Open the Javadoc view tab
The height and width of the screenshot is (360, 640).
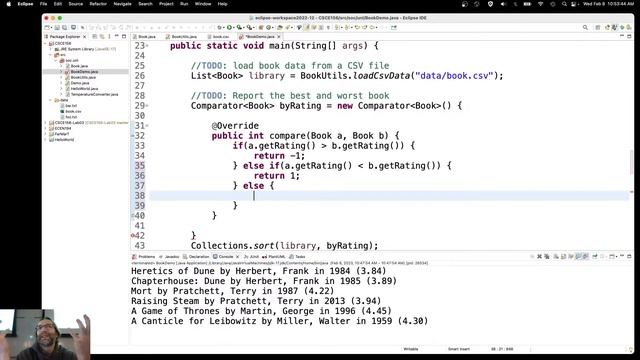169,257
